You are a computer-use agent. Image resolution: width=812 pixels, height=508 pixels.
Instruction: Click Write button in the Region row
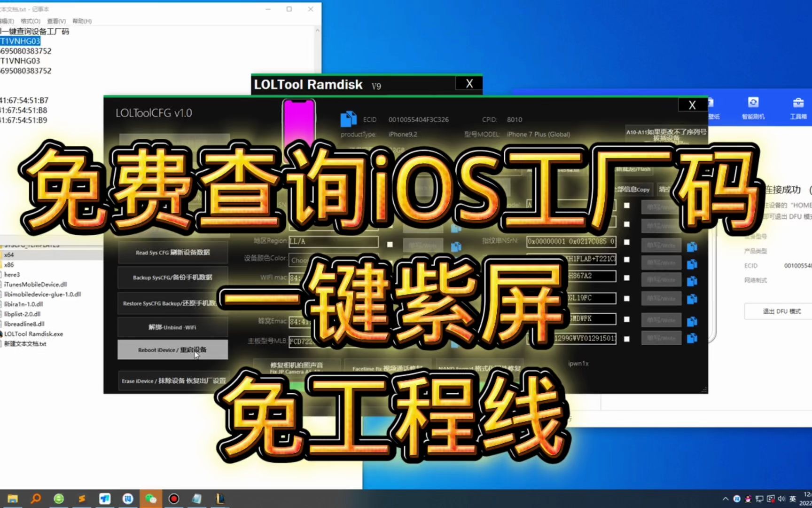pos(423,245)
